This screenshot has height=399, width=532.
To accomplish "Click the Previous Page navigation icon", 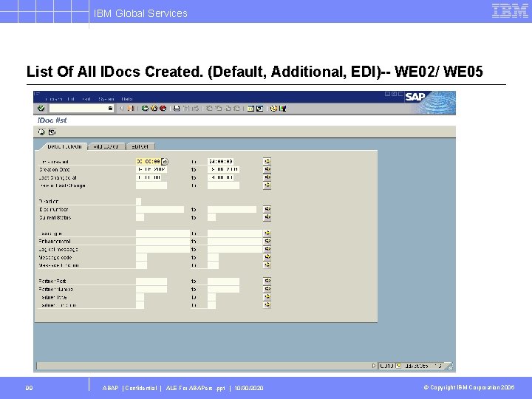I will tap(218, 108).
